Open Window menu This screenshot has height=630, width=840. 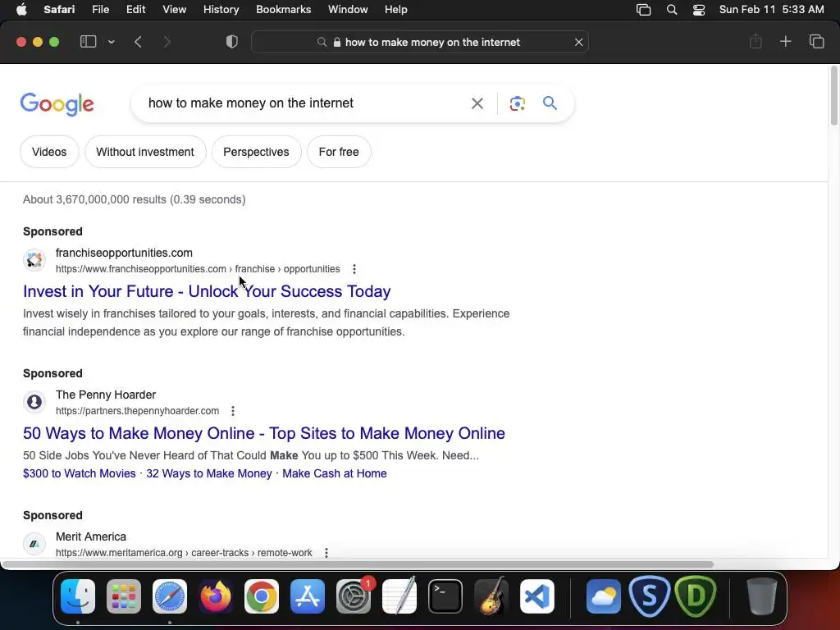coord(348,10)
